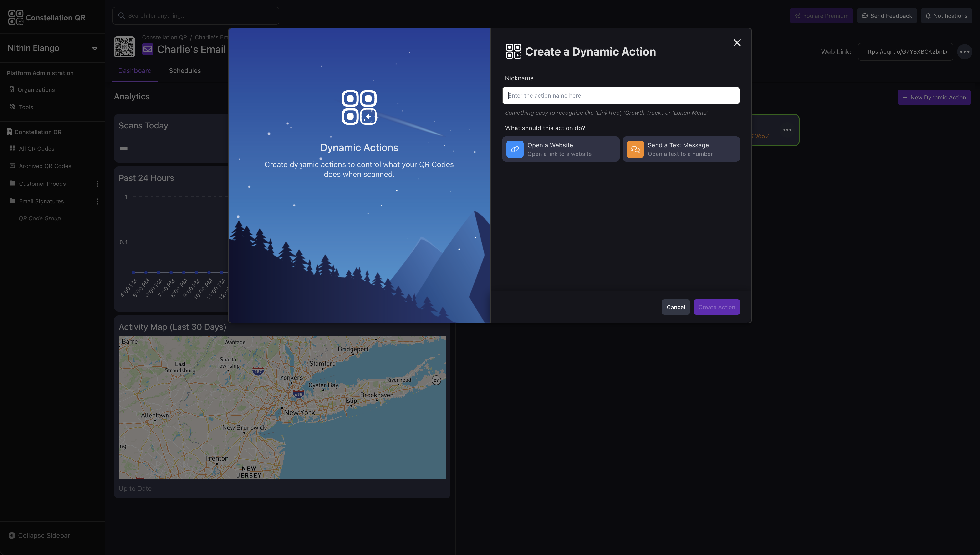
Task: Open Archived QR Codes
Action: click(x=45, y=166)
